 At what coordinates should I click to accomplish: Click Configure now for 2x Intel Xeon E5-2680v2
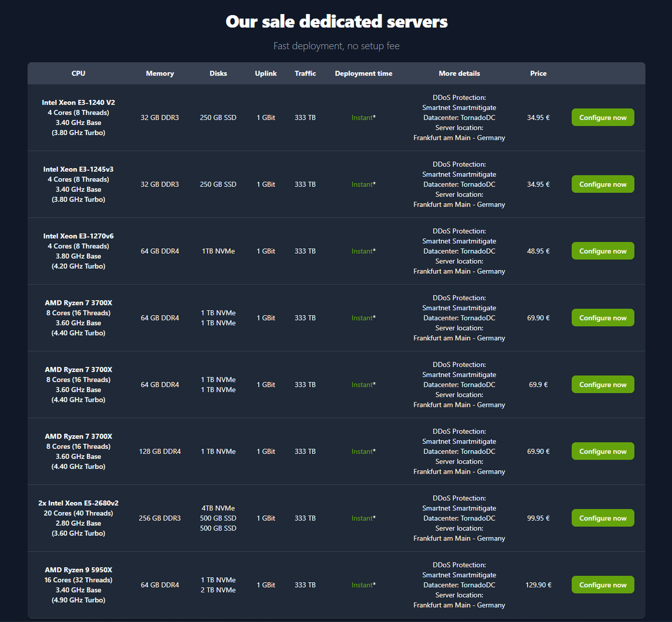pos(603,518)
